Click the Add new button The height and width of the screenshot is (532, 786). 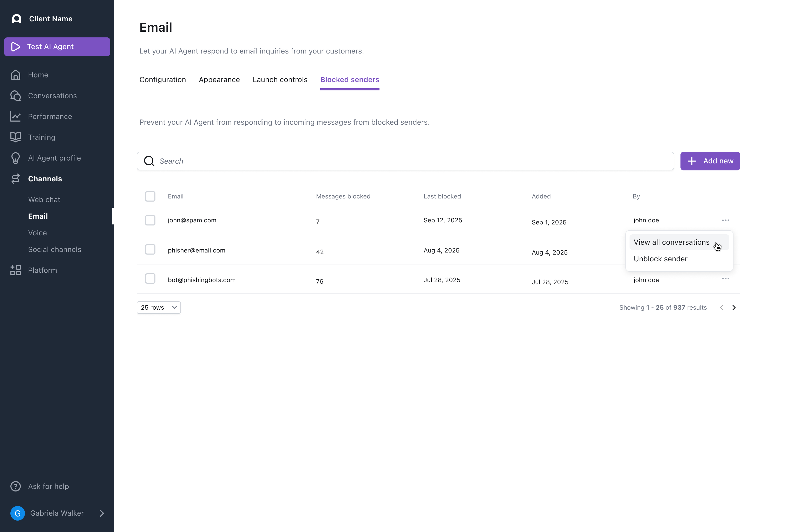point(710,161)
